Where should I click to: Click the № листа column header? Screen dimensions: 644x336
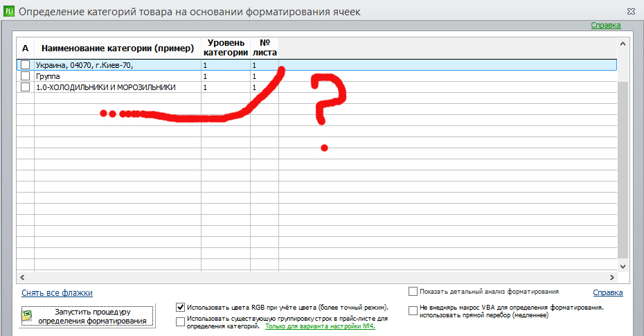(x=265, y=48)
